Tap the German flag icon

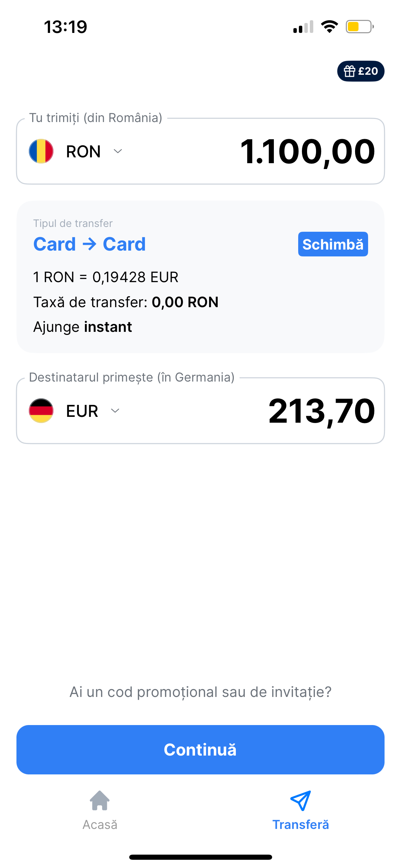(x=41, y=411)
